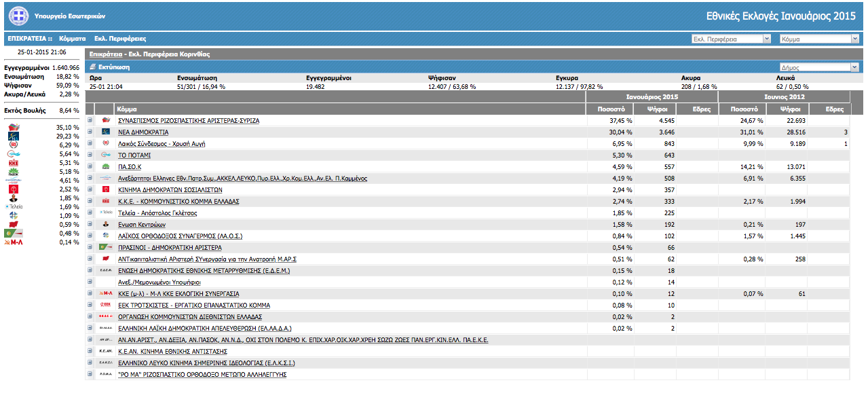
Task: Expand the ΠΡΑΣΙΝΟΙ - ΔΗΜΟΚΡΑΤΙΚΗ ΑΡΙΣΤΕΡΑ row
Action: (x=90, y=248)
